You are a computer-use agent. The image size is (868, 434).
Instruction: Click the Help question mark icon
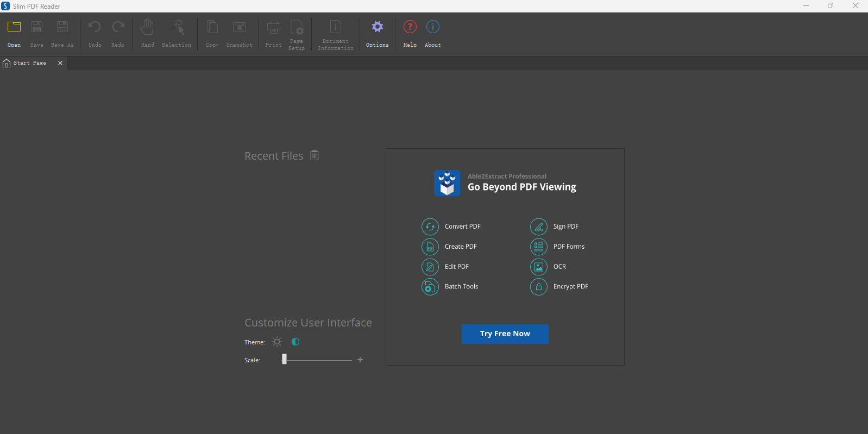tap(410, 27)
